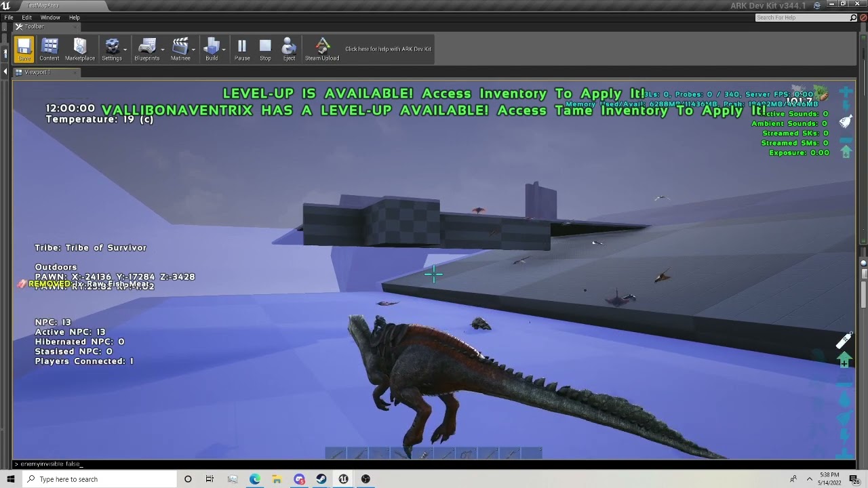868x488 pixels.
Task: Open the Content browser
Action: 49,49
